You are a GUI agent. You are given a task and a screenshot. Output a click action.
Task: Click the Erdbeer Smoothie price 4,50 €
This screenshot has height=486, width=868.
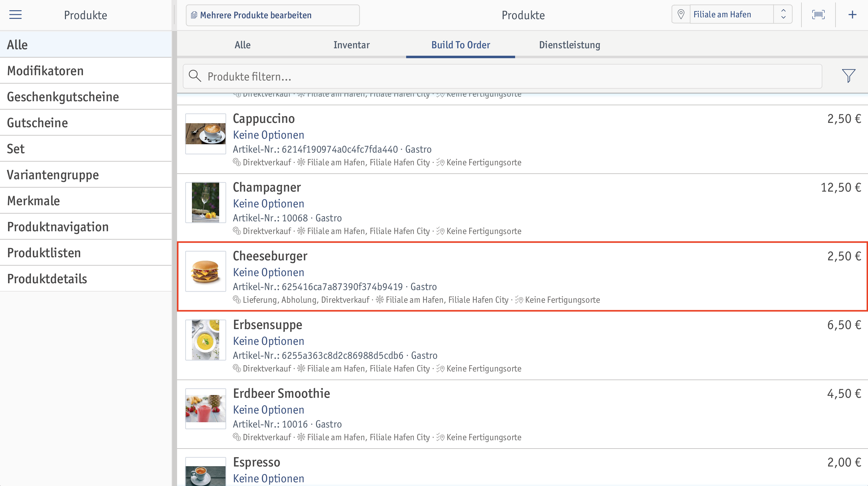click(x=844, y=394)
